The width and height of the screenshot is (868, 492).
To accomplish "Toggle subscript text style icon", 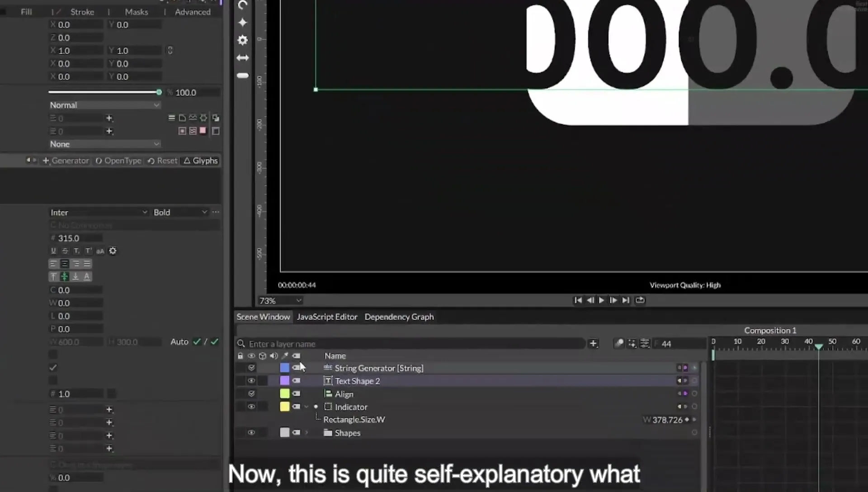I will [77, 251].
